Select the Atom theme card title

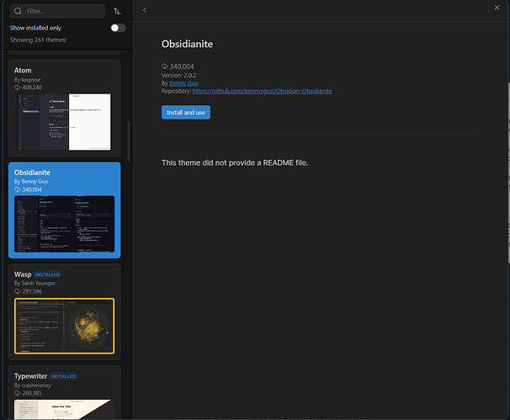point(23,70)
